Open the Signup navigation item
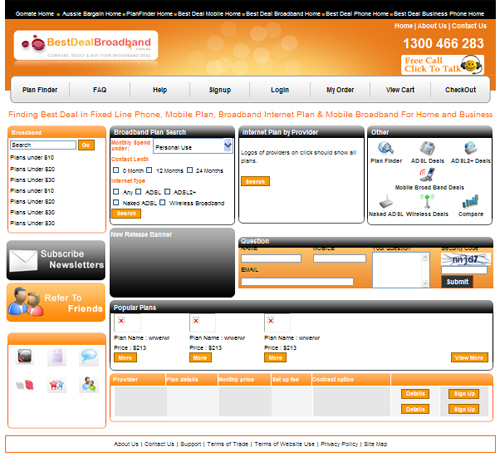The image size is (500, 455). [220, 90]
